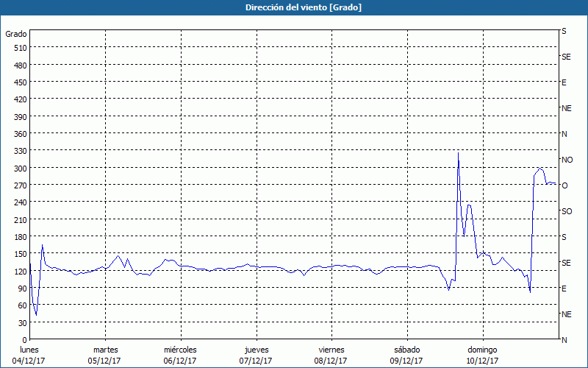The height and width of the screenshot is (368, 588).
Task: Select the 'jueves' day label
Action: click(256, 350)
